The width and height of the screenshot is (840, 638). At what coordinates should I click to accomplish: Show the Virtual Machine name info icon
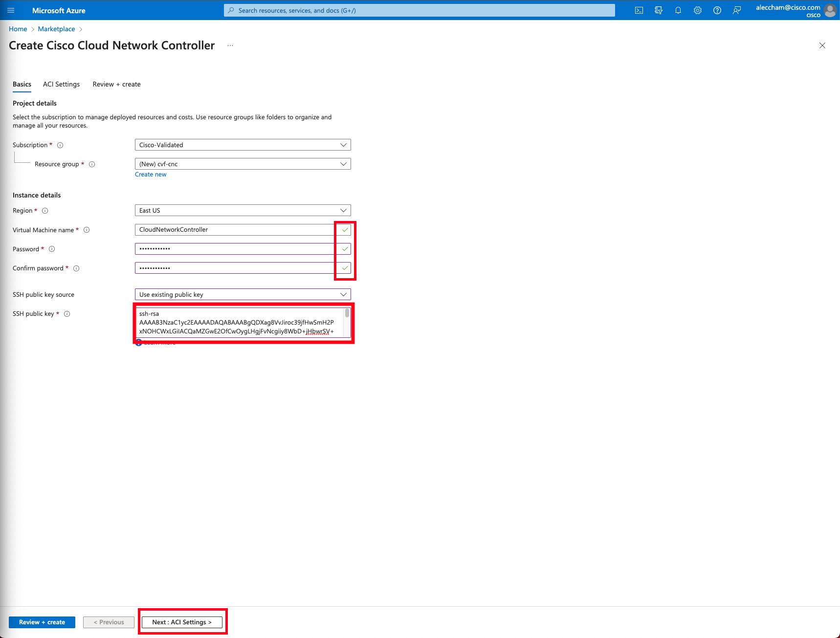pyautogui.click(x=87, y=230)
